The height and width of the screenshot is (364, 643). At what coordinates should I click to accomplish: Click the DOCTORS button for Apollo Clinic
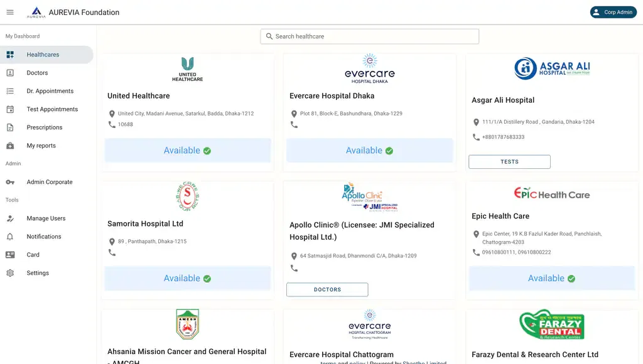[327, 290]
